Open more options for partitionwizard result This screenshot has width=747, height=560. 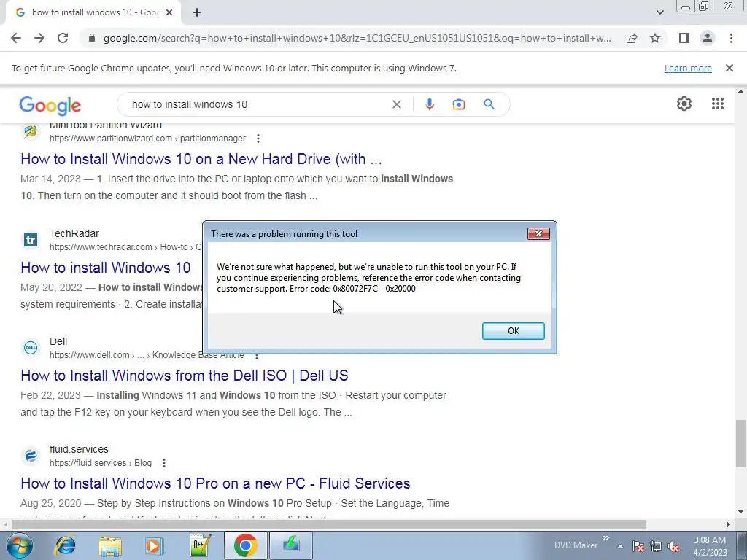point(258,139)
